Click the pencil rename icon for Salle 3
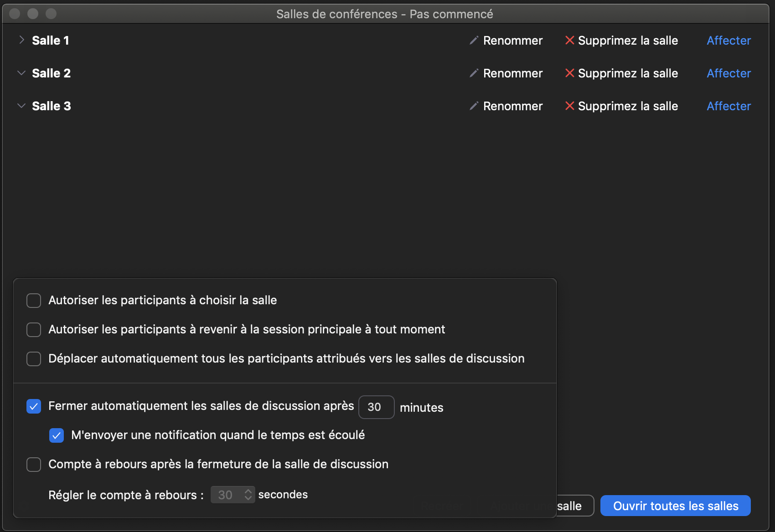Image resolution: width=775 pixels, height=532 pixels. coord(474,106)
